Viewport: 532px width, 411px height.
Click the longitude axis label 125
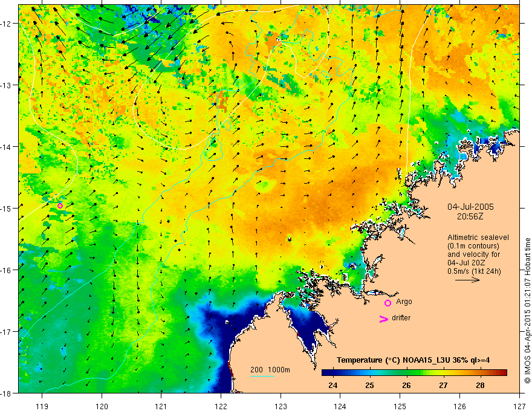(x=400, y=406)
